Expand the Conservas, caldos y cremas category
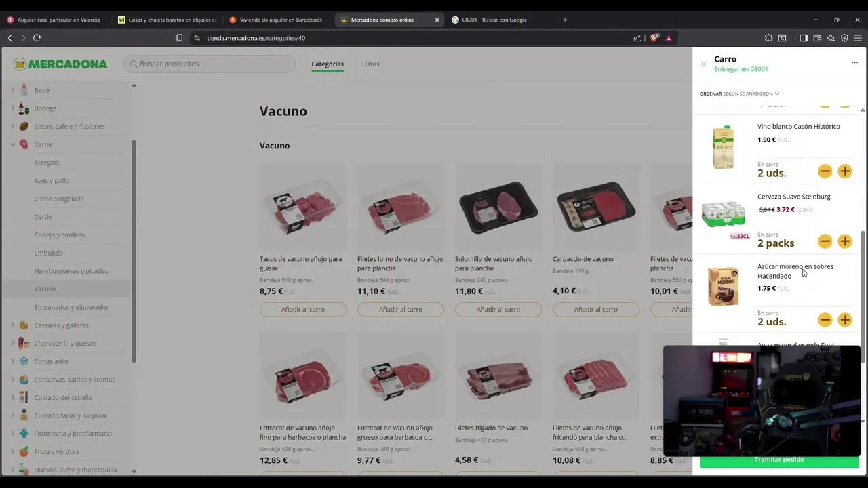This screenshot has width=868, height=488. click(12, 380)
